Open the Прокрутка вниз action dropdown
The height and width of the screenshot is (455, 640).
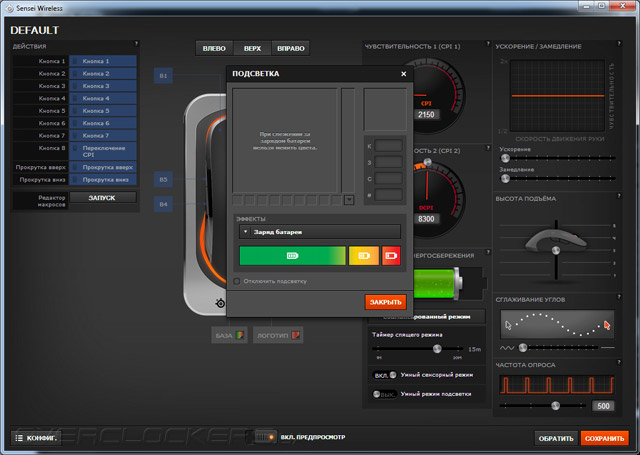102,180
